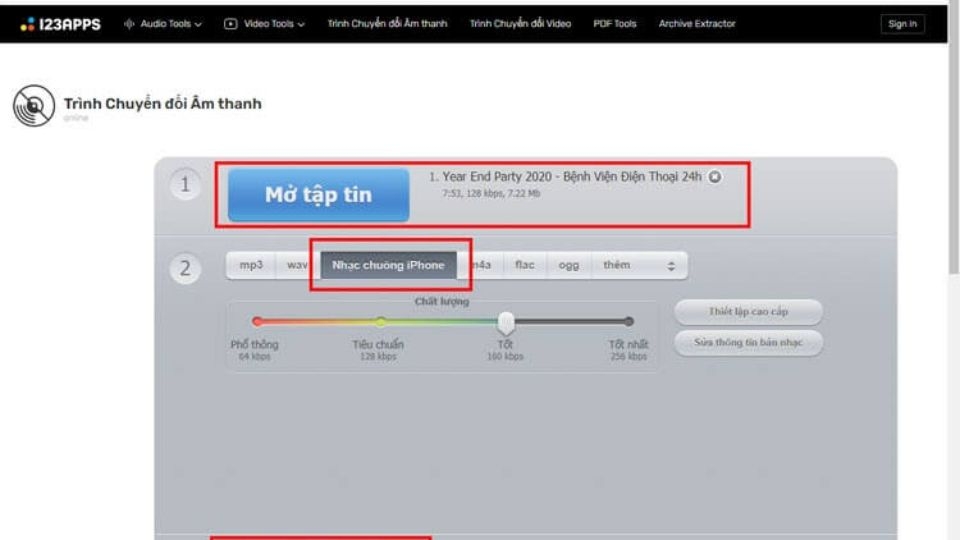Open the Video Tools menu
This screenshot has width=960, height=540.
264,24
